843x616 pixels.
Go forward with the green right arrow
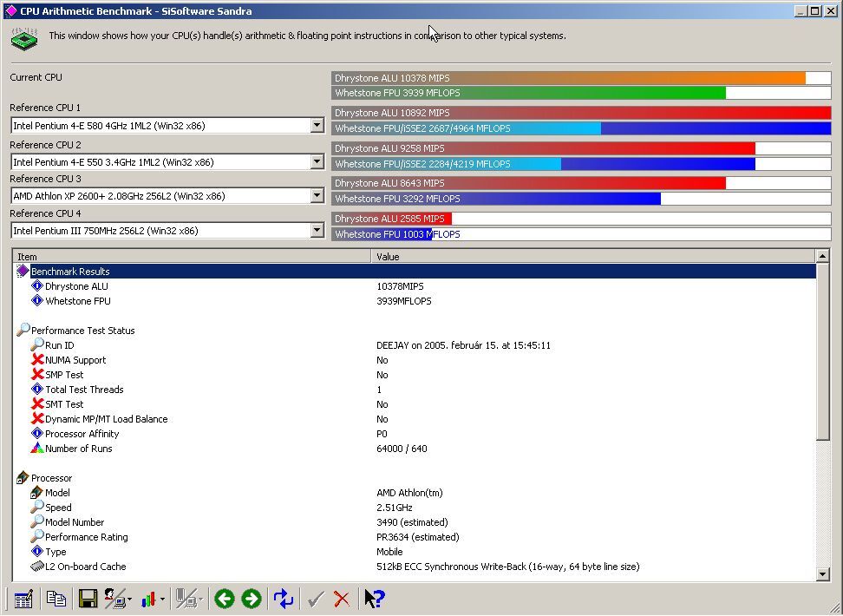(x=251, y=599)
